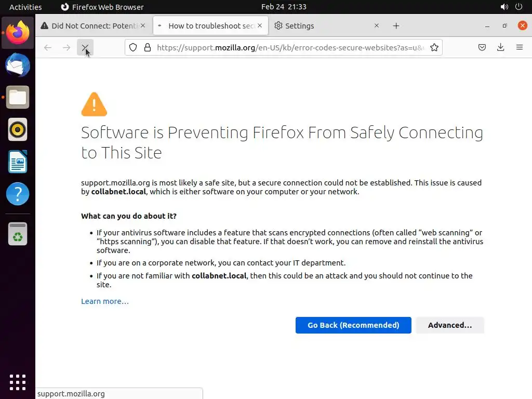Bookmark this page with the star icon
The image size is (532, 399).
pos(434,47)
